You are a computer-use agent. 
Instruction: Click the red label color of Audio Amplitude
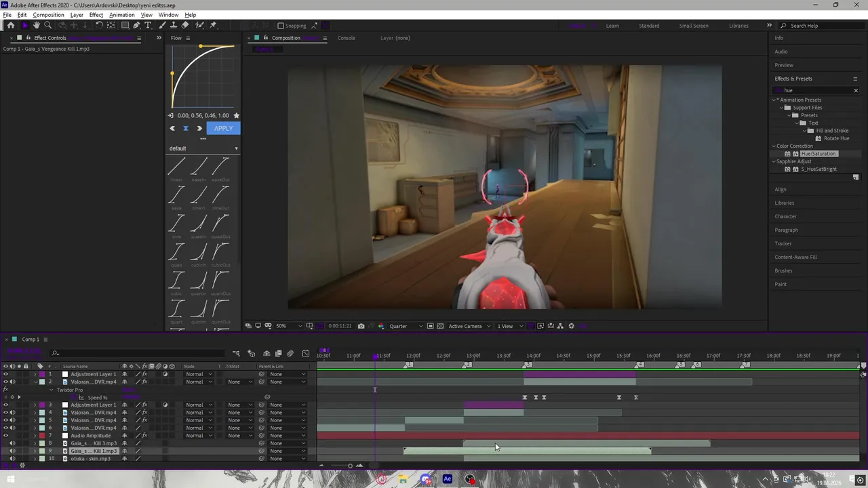point(41,436)
